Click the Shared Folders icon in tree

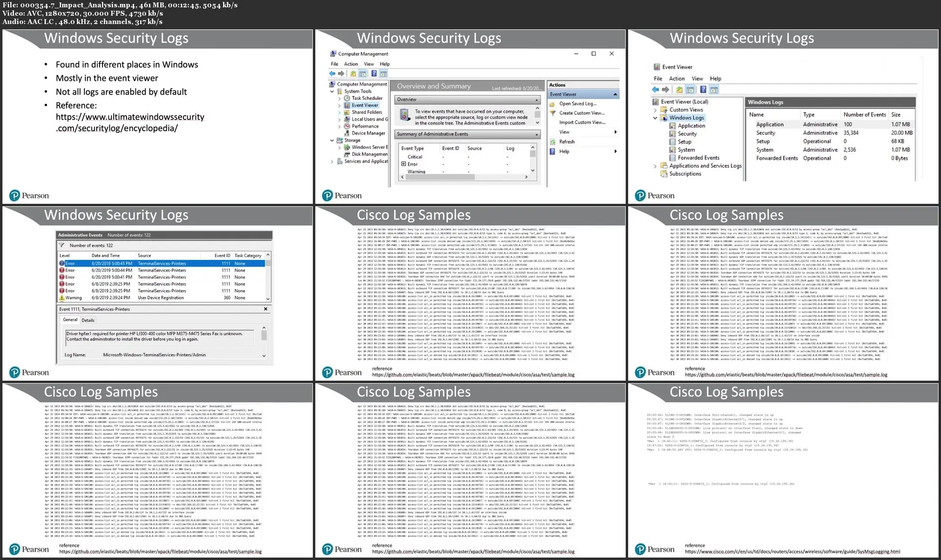tap(347, 112)
